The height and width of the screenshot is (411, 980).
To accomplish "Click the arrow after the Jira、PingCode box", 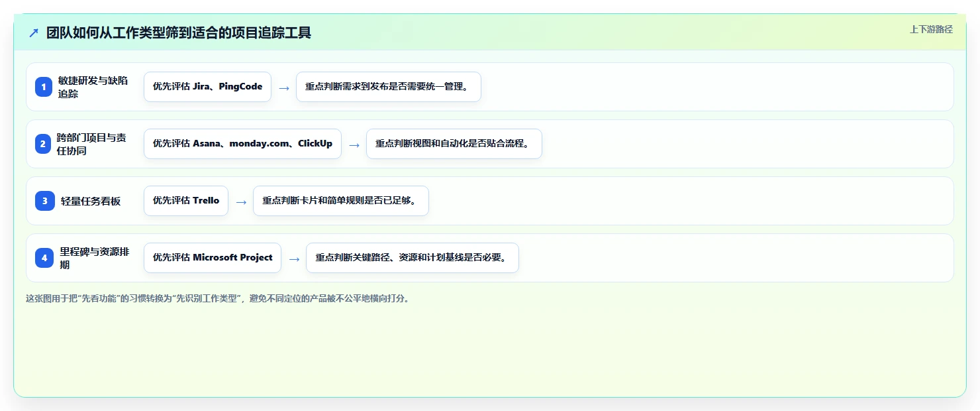I will (x=283, y=88).
